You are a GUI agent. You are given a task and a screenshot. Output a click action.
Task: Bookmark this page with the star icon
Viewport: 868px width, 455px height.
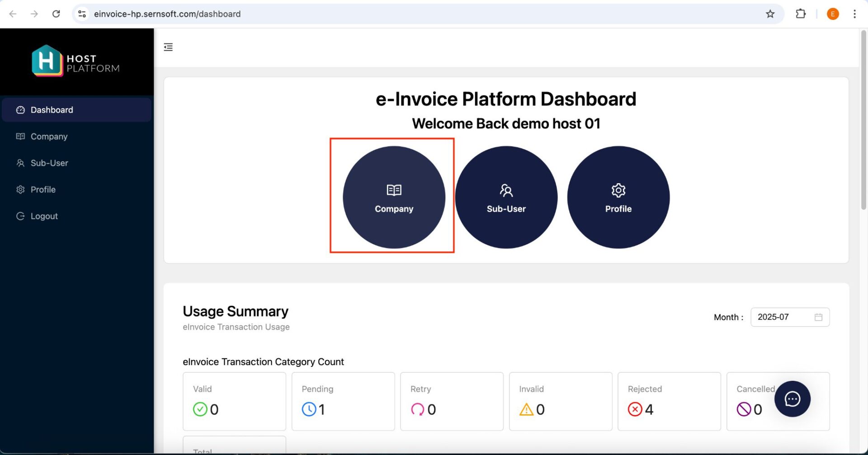770,14
